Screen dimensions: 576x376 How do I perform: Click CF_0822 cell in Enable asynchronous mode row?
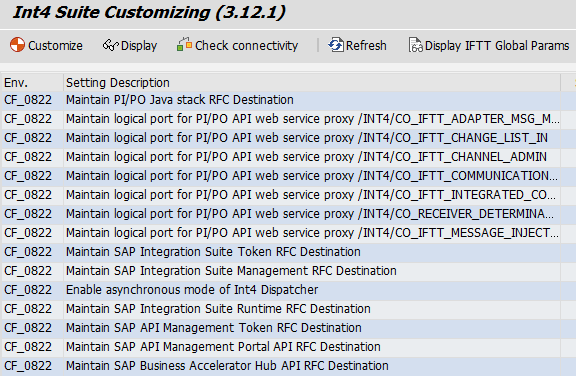(x=32, y=290)
